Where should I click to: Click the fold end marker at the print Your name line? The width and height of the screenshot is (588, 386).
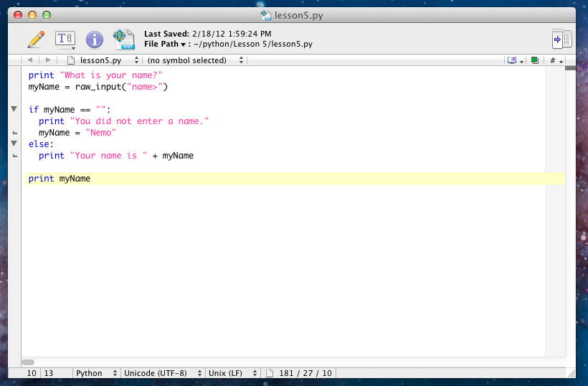pos(15,156)
